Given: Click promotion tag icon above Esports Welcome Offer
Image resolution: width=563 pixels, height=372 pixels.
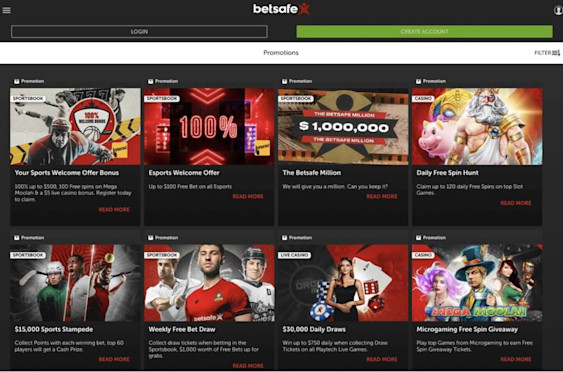Looking at the screenshot, I should (x=151, y=82).
